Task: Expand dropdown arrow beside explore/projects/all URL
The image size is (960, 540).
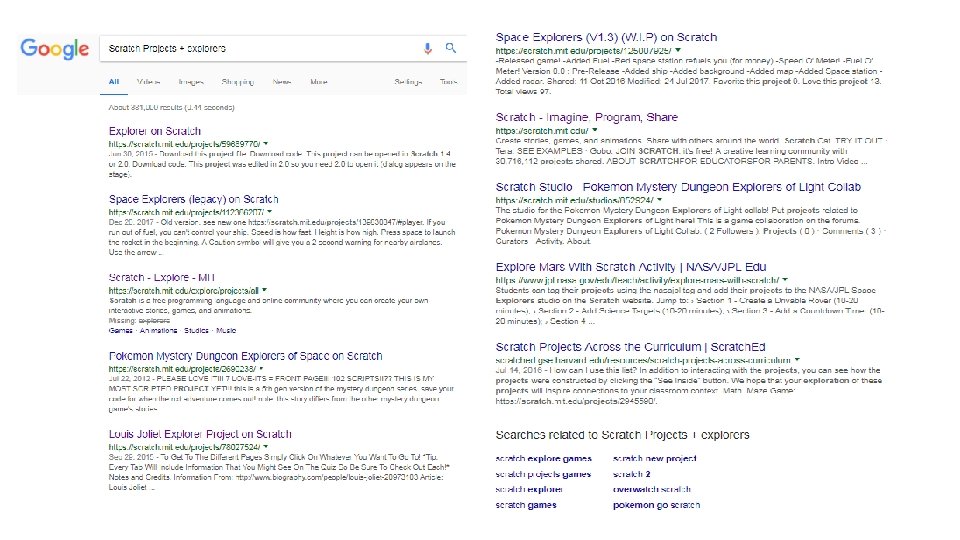Action: (264, 290)
